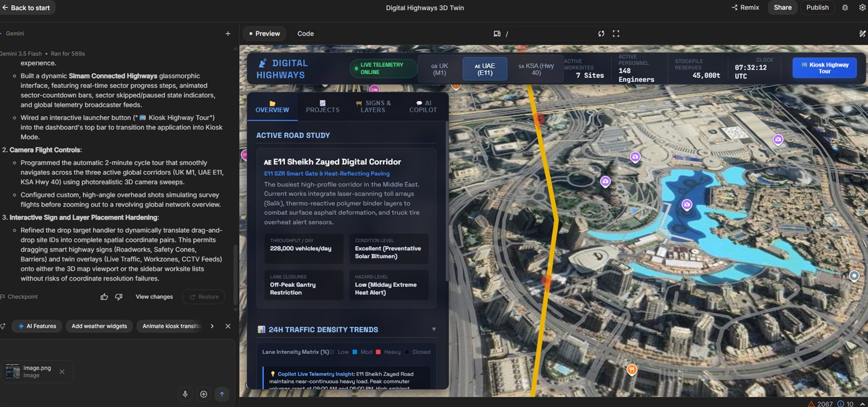The image size is (868, 407).
Task: Click the Copilot Live Telemetry Insight bulb icon
Action: click(x=272, y=374)
